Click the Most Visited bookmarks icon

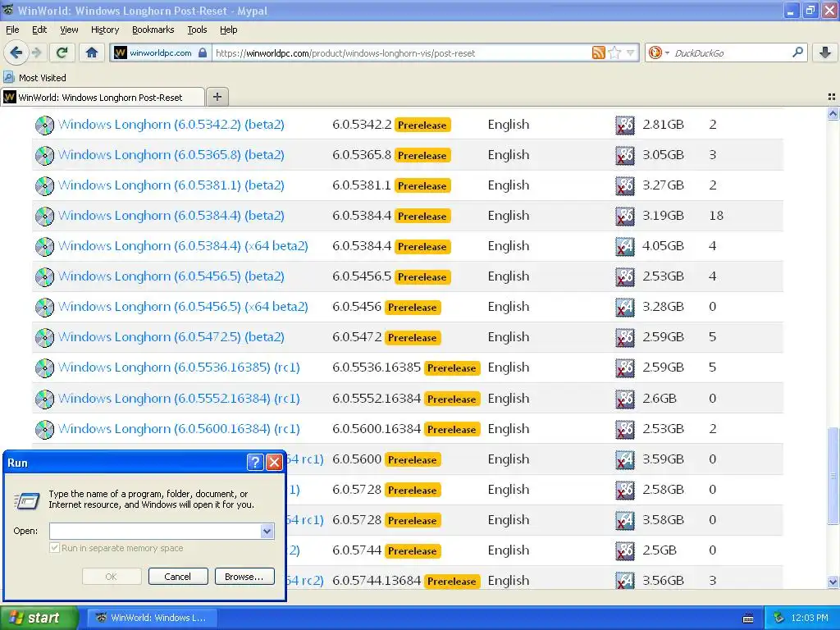point(9,77)
